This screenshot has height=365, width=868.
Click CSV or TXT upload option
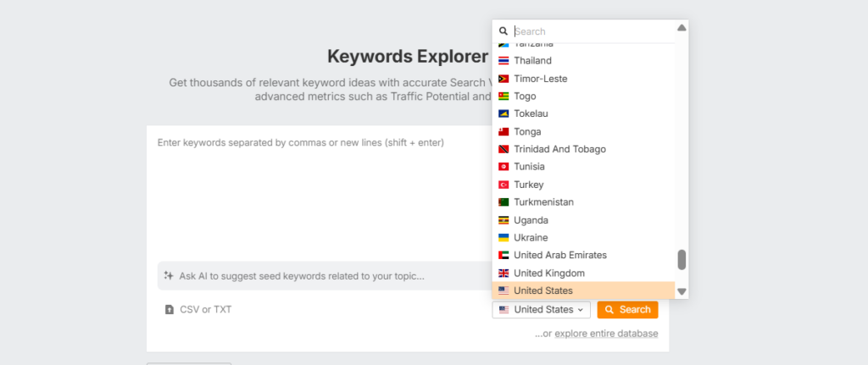[x=198, y=310]
